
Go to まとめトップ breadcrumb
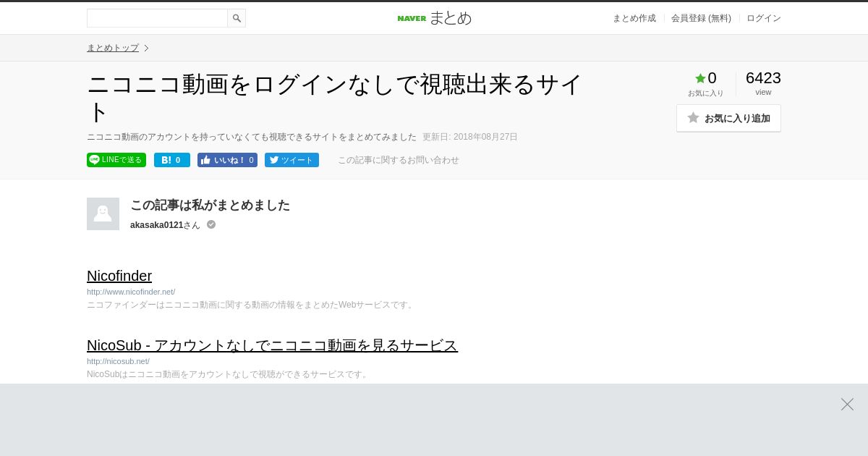click(113, 48)
